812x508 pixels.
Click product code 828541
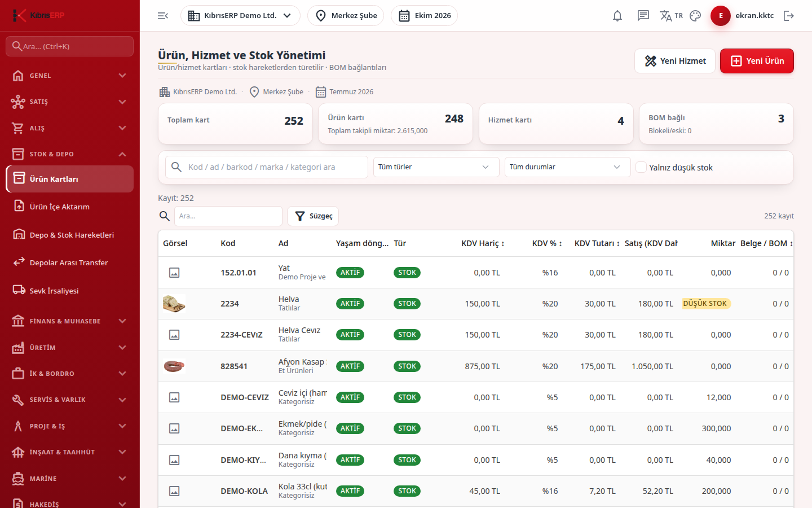[234, 366]
